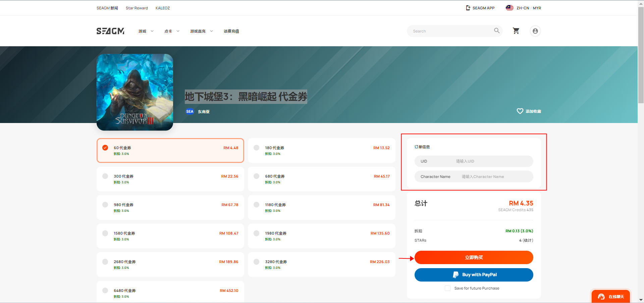Select the 300 代金券 option
This screenshot has width=644, height=303.
pos(170,179)
